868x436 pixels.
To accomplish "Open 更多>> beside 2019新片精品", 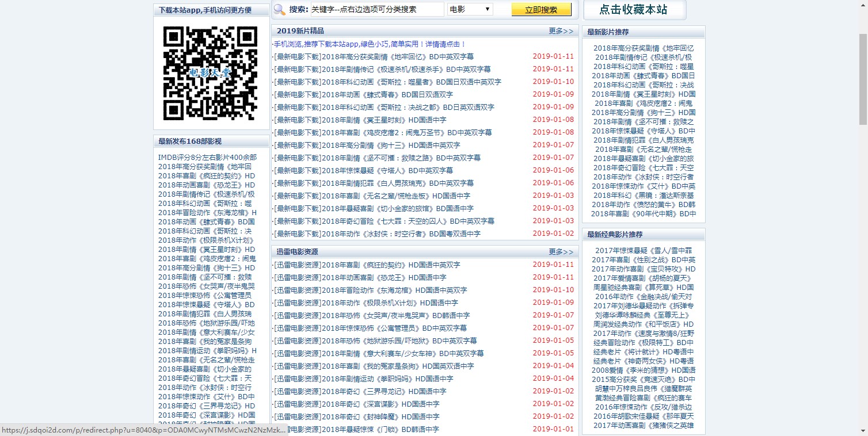I will pyautogui.click(x=561, y=31).
